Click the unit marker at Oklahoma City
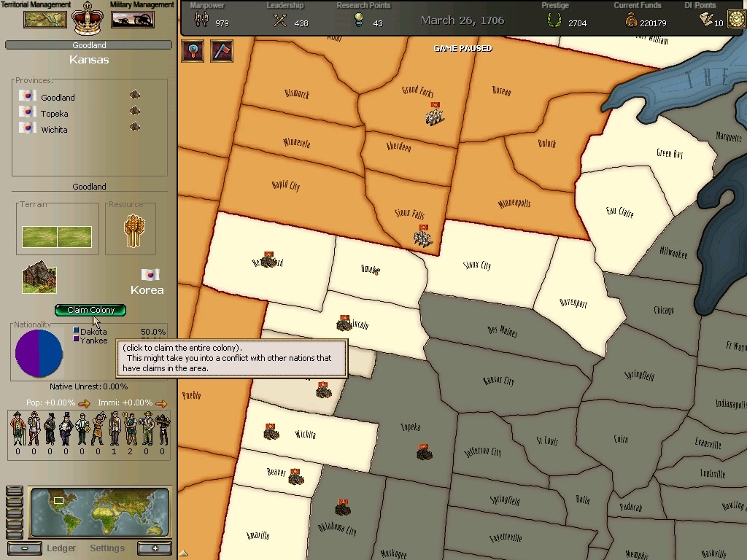The image size is (747, 560). [343, 507]
